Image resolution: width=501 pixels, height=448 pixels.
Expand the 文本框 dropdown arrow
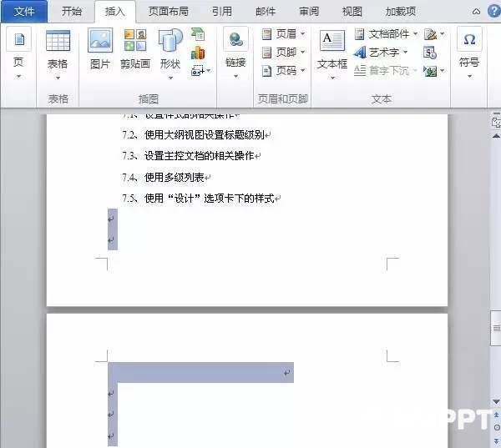click(x=332, y=78)
